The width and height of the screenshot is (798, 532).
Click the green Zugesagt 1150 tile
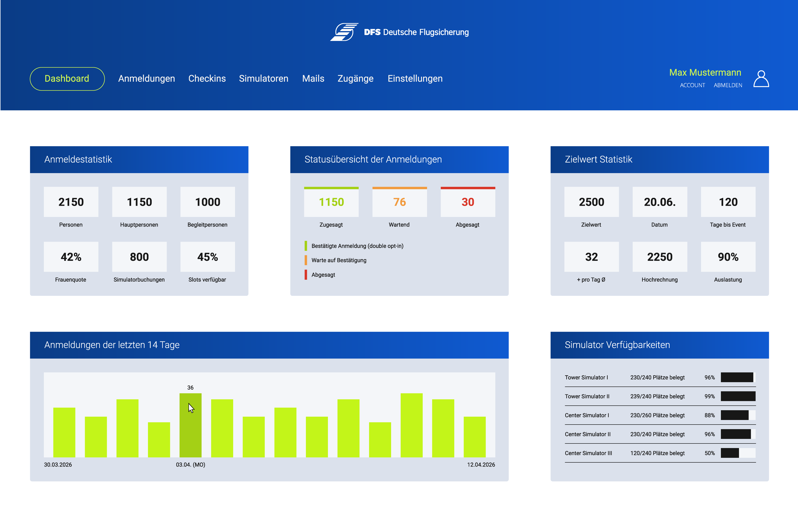coord(331,202)
